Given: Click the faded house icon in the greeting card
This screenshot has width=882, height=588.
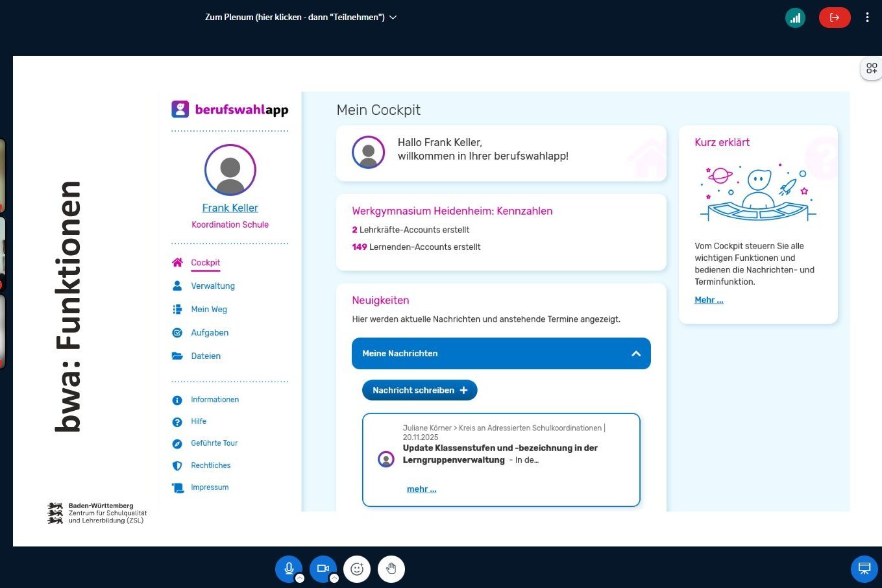Looking at the screenshot, I should coord(647,158).
